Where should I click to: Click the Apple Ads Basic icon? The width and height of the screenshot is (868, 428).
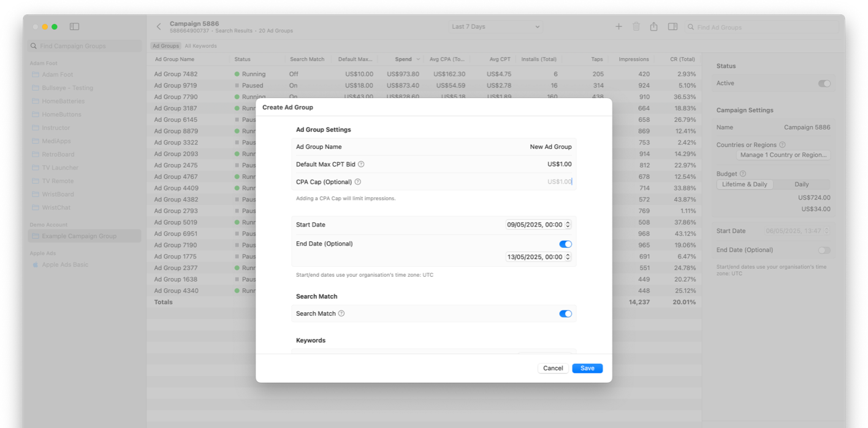[36, 265]
